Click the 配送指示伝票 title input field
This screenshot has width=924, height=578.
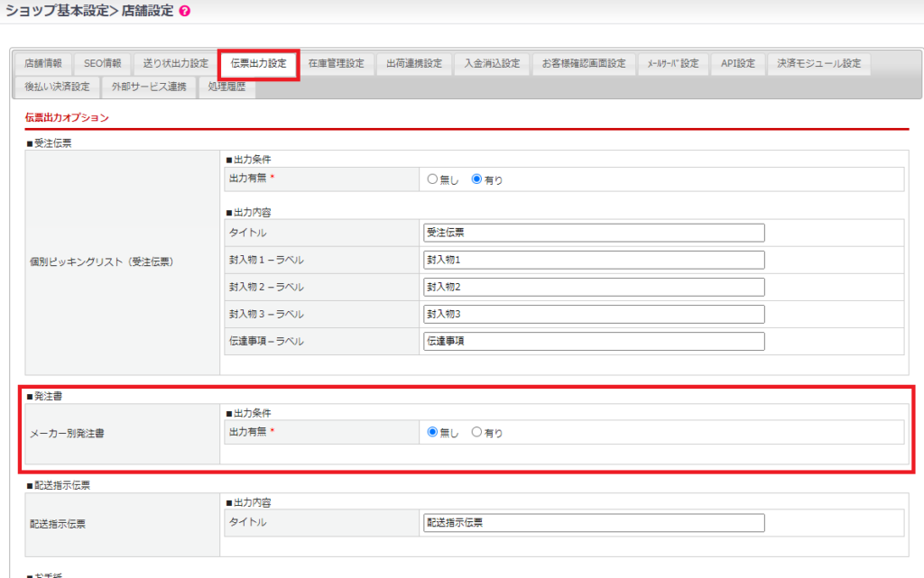point(593,523)
